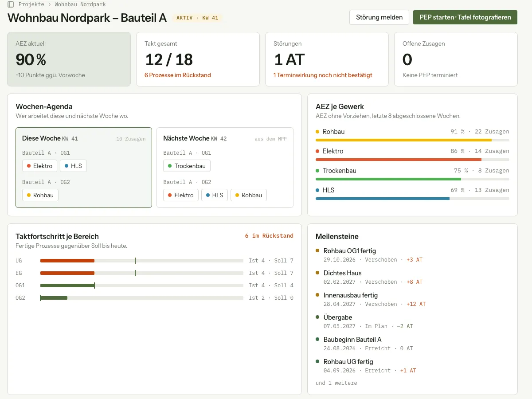
Task: Click the Elektro chip in KW 41 OG1
Action: (x=39, y=166)
